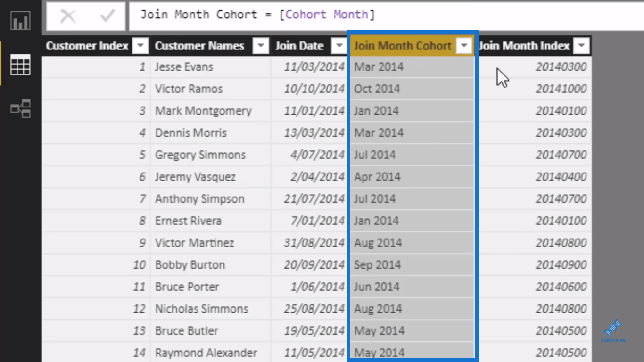The image size is (644, 362).
Task: Click 20140700 in Gregory Simmons's row
Action: tap(561, 155)
